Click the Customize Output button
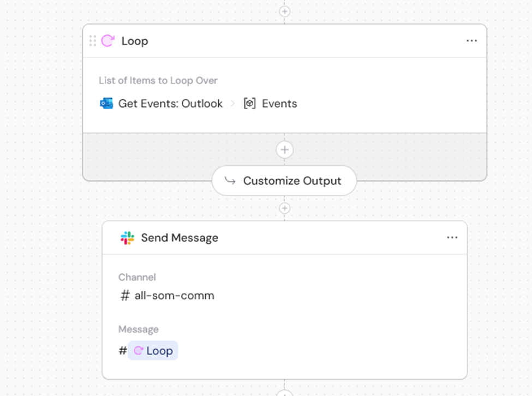The height and width of the screenshot is (396, 532). 284,181
